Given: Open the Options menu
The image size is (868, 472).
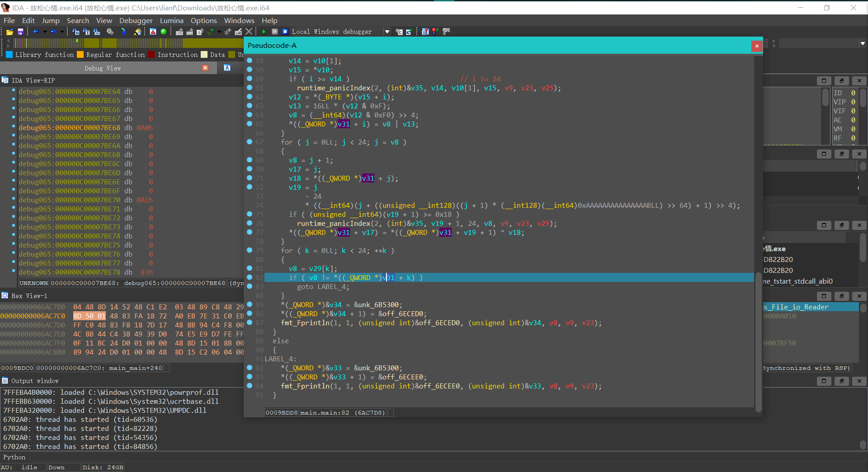Looking at the screenshot, I should coord(204,20).
